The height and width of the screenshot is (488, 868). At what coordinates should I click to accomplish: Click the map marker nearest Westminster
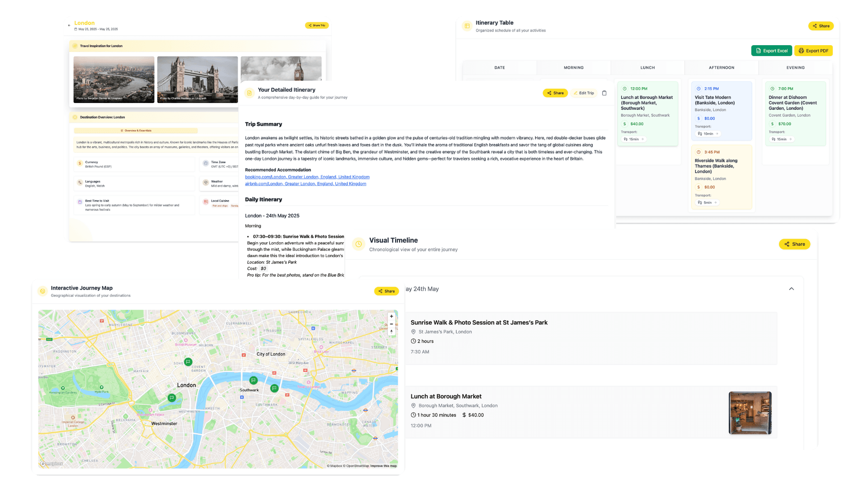tap(172, 398)
